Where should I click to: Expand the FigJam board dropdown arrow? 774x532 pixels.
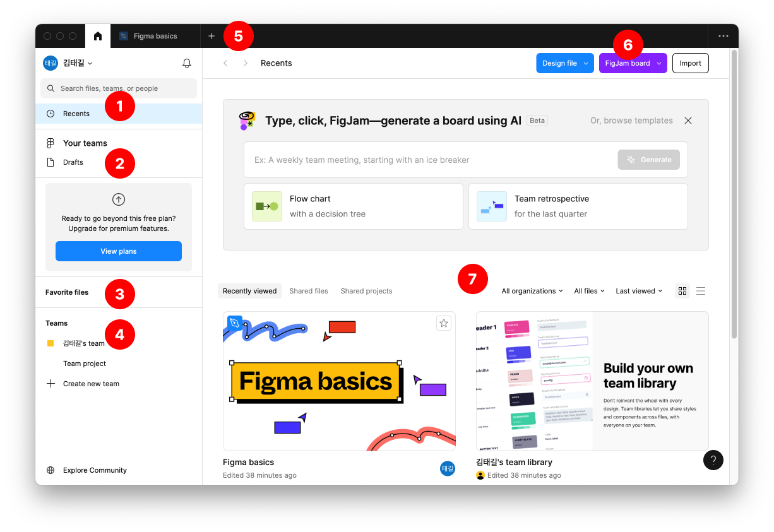tap(659, 63)
